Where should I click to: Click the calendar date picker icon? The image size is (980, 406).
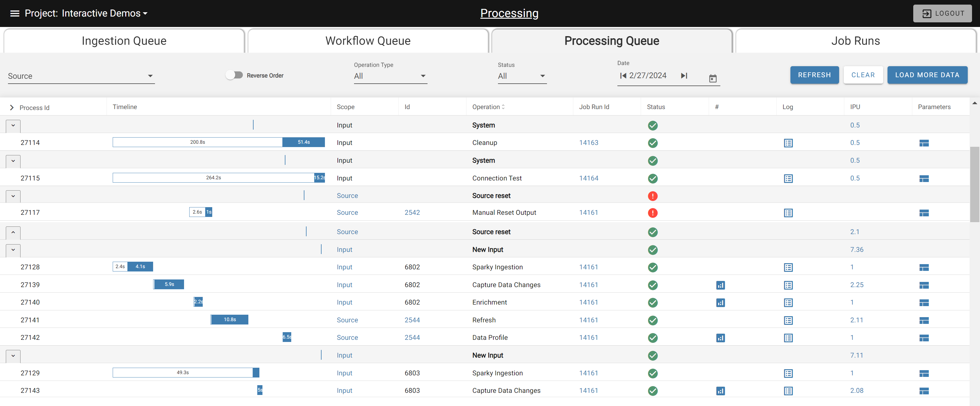pos(713,78)
